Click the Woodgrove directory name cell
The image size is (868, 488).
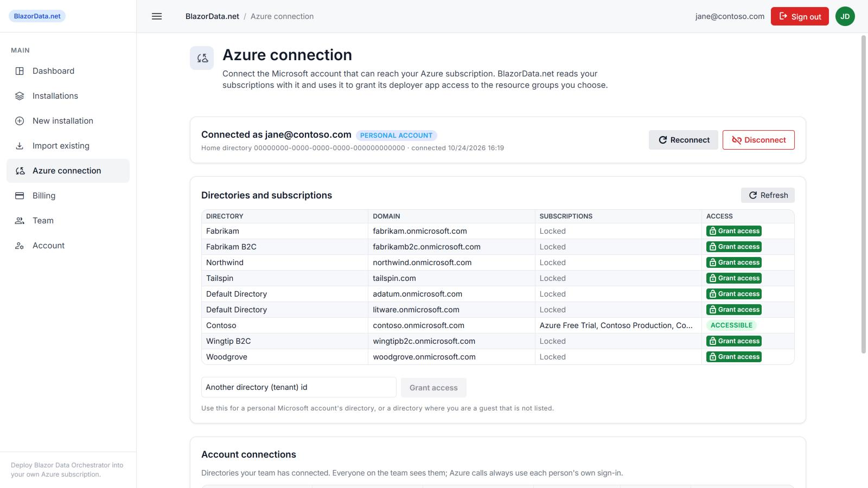(x=285, y=357)
